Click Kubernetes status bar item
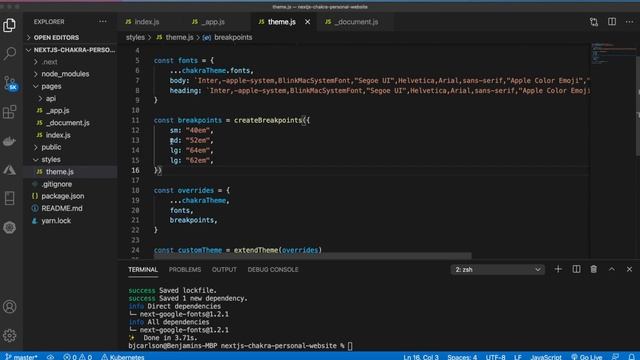The width and height of the screenshot is (640, 360). click(x=122, y=357)
